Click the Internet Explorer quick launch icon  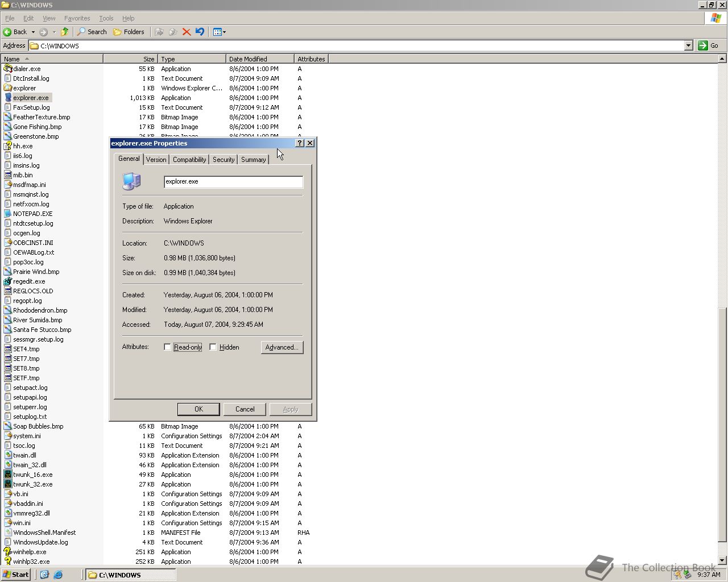58,575
